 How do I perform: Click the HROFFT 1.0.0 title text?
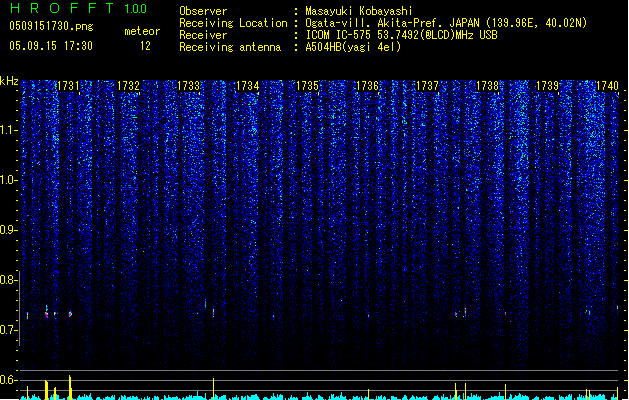79,8
